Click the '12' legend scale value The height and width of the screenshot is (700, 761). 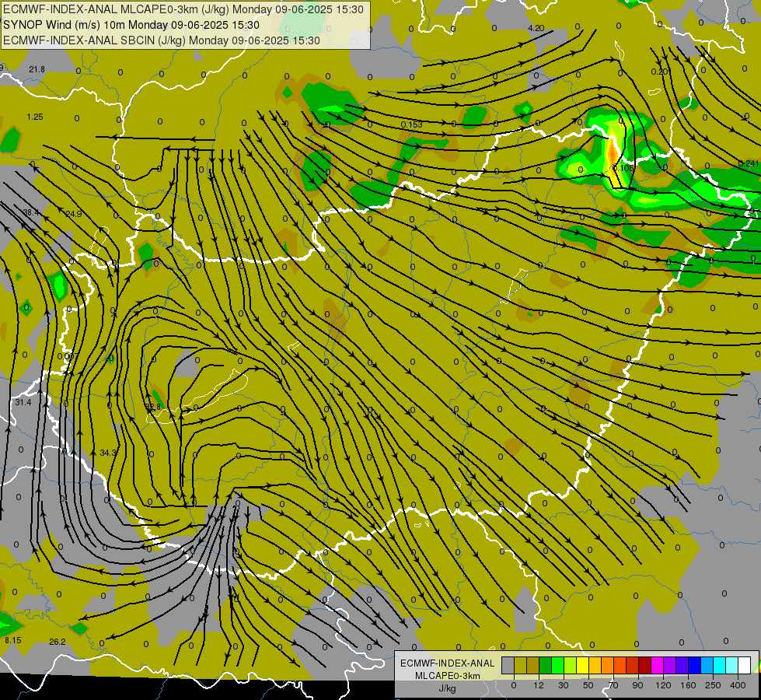click(x=539, y=685)
